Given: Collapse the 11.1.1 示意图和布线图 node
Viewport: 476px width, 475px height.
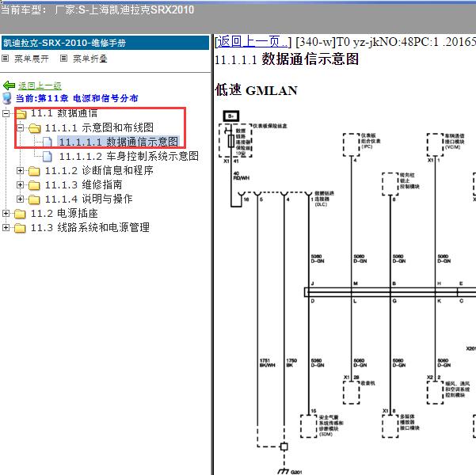Looking at the screenshot, I should (x=20, y=127).
